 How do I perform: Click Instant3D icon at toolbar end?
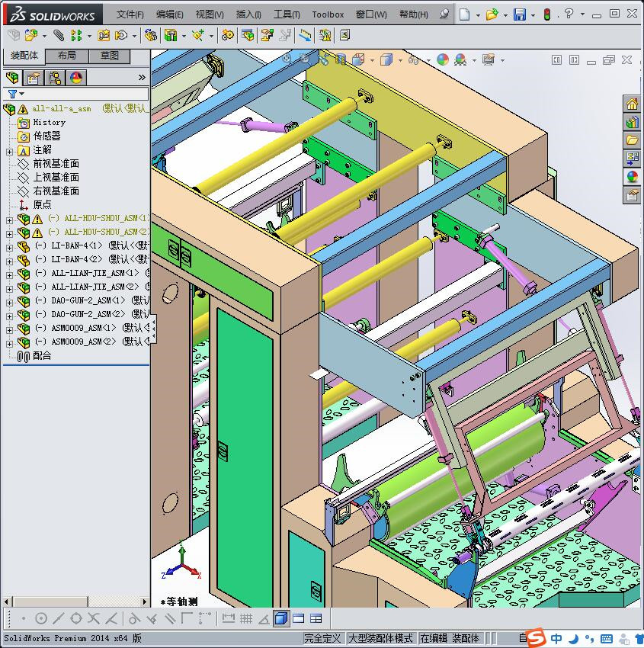(x=344, y=36)
